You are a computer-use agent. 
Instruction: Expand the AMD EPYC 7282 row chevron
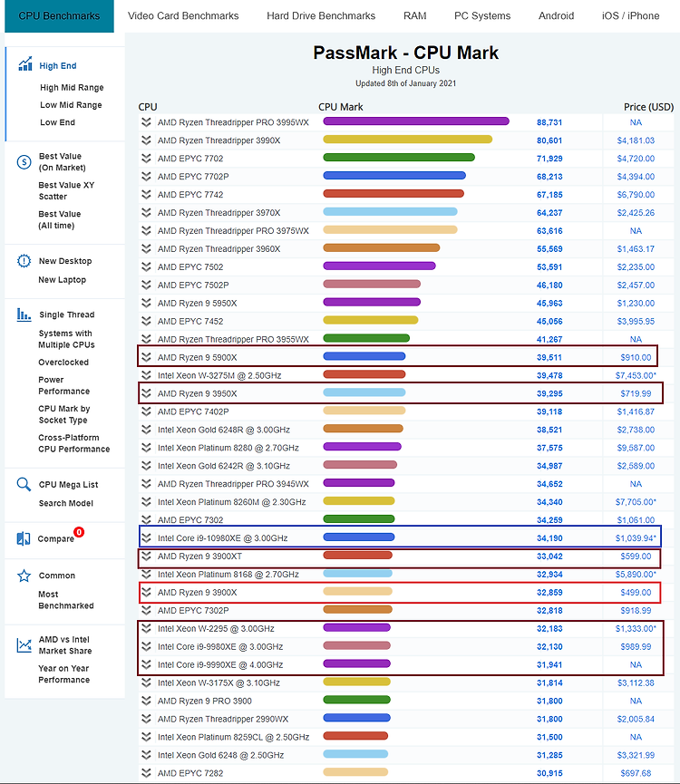point(146,773)
